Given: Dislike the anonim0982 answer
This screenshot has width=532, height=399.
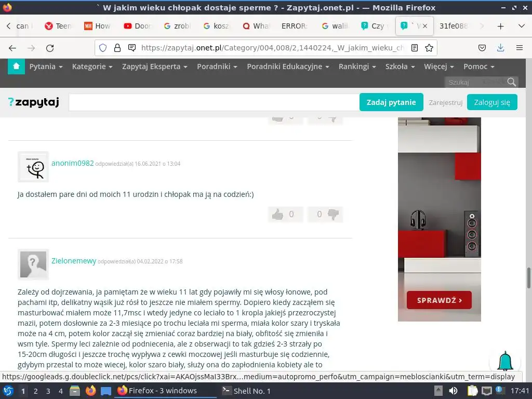Looking at the screenshot, I should pos(325,214).
